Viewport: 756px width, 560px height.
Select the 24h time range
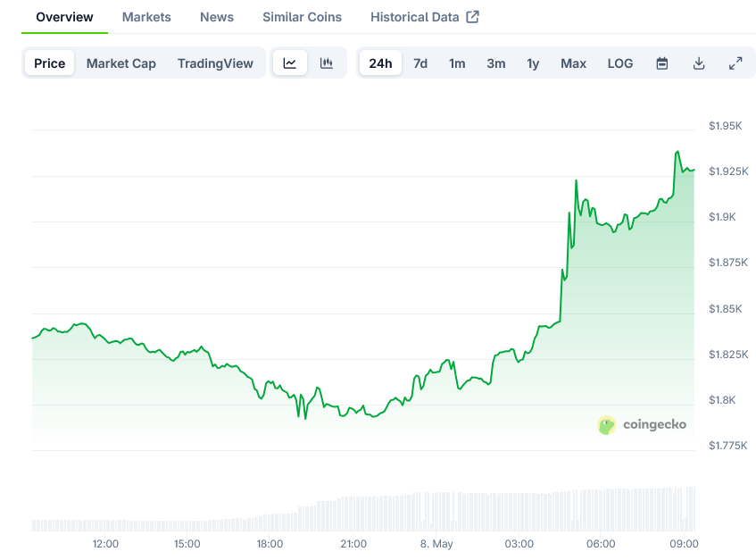pos(380,63)
